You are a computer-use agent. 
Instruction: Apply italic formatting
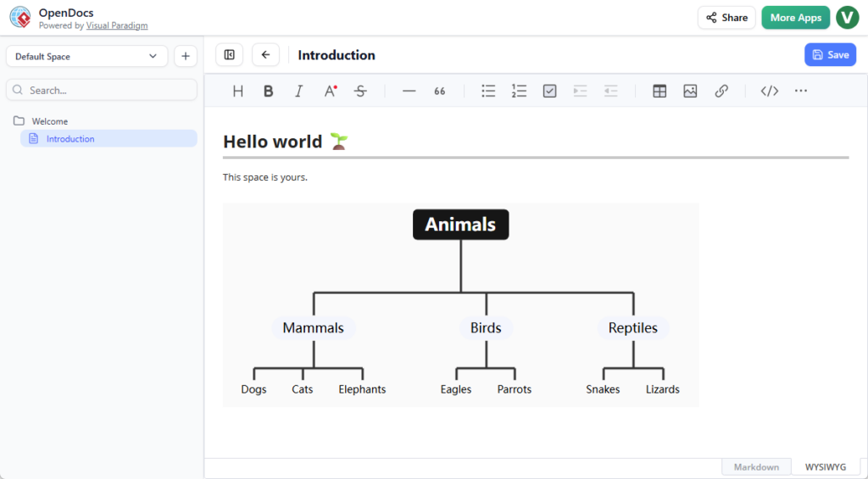click(x=299, y=91)
